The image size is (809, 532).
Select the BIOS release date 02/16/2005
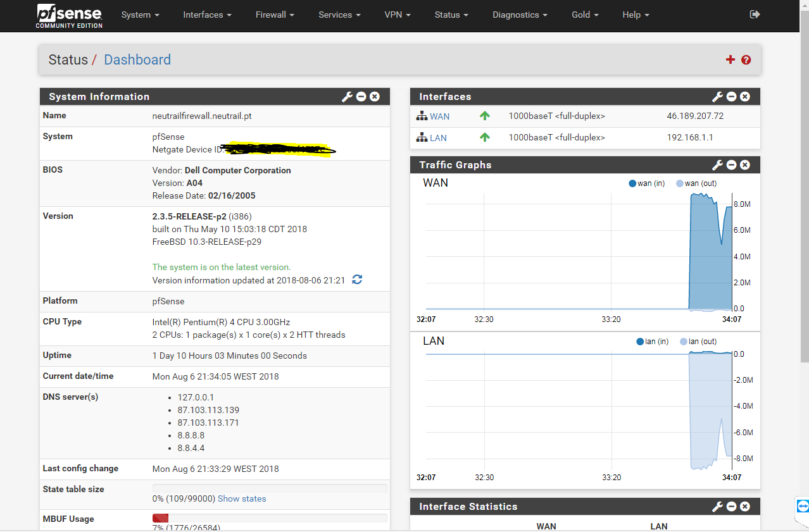(232, 195)
